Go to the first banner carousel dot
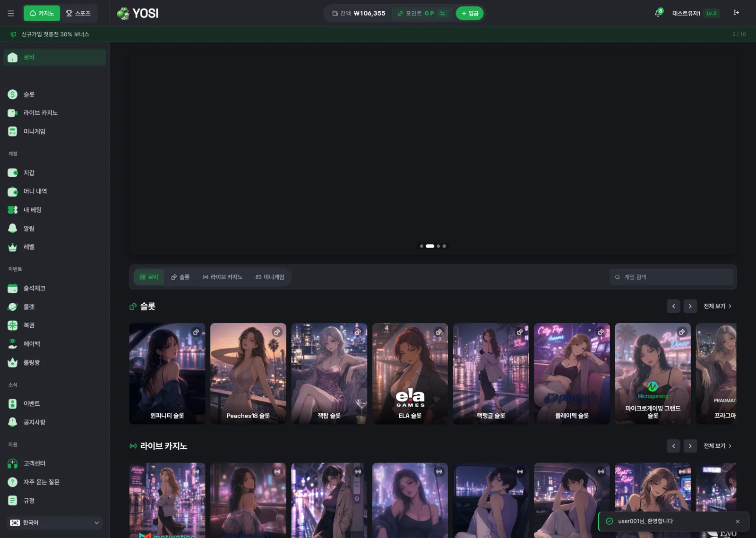Viewport: 756px width, 538px height. (421, 246)
